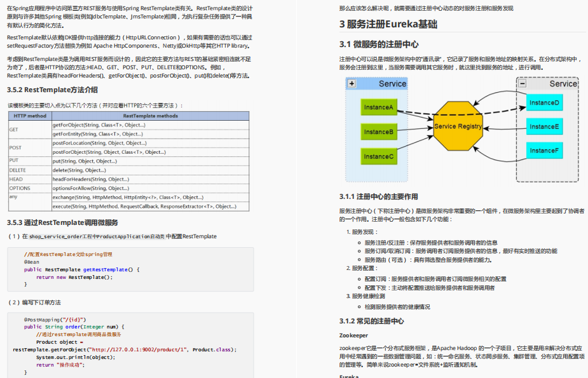Click the 'execute(String, HttpMethod...' row

coord(151,206)
